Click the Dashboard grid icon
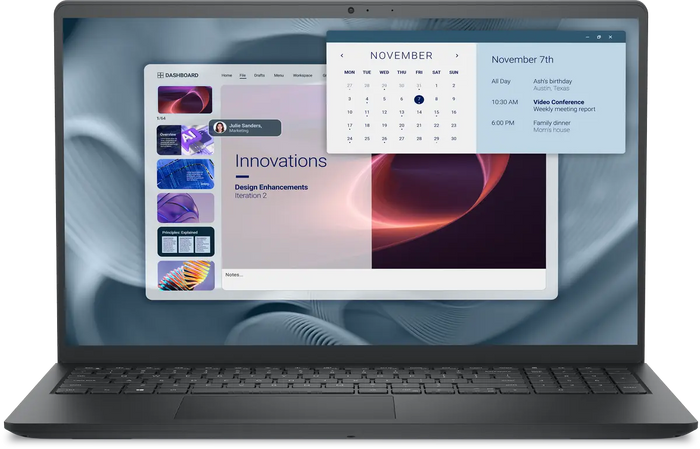700x449 pixels. pos(160,75)
